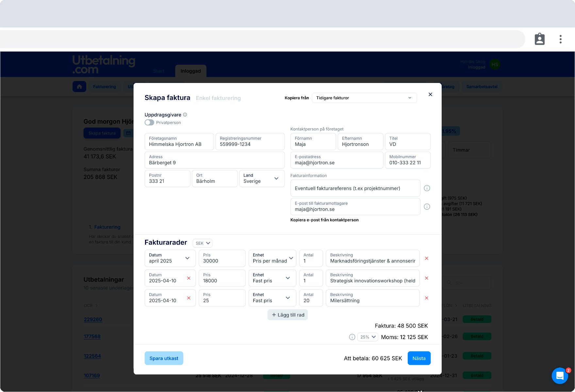The height and width of the screenshot is (392, 575).
Task: Open the Land Sverige dropdown
Action: click(262, 178)
